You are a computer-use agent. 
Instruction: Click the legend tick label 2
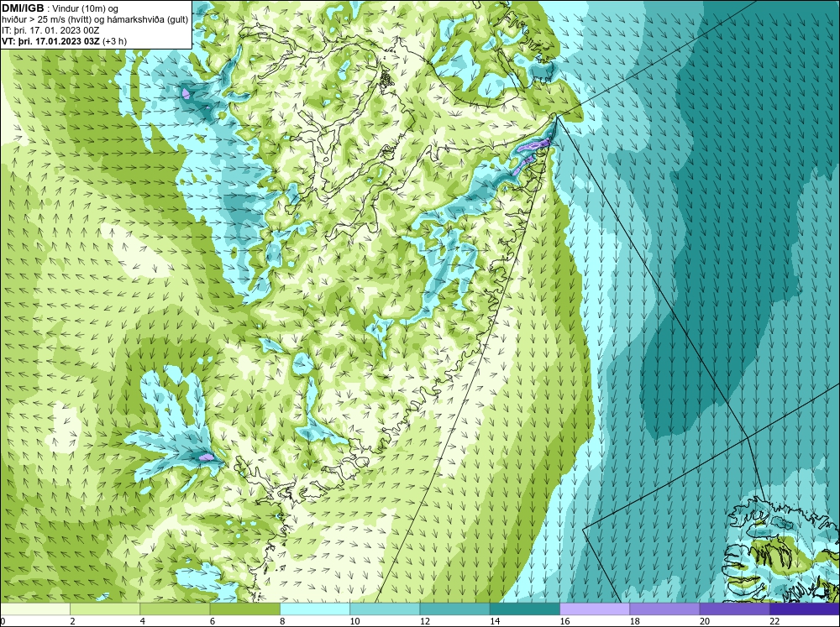[72, 621]
